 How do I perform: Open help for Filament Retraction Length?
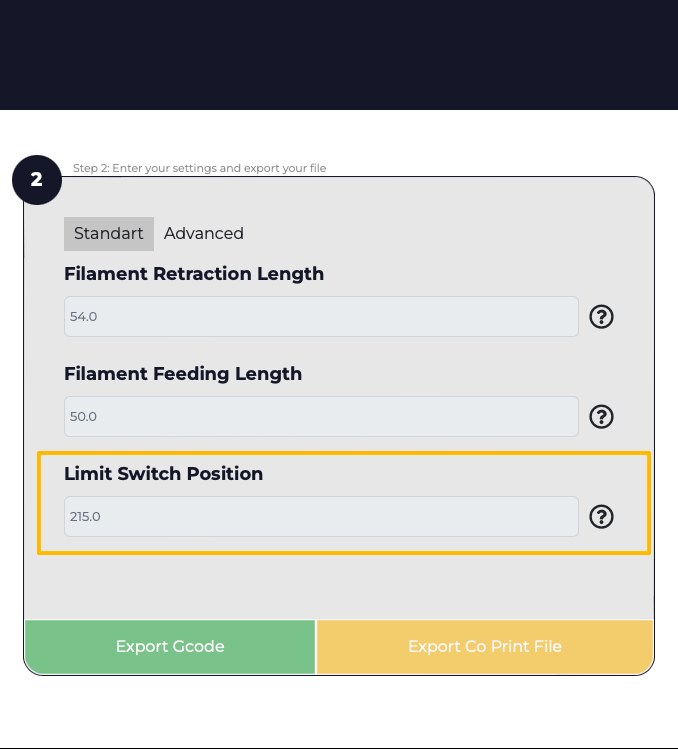(x=601, y=317)
